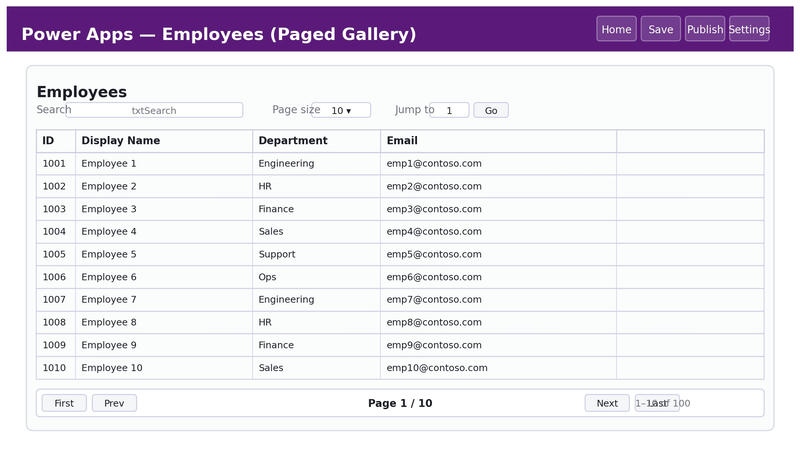800x457 pixels.
Task: Click the Page 1 / 10 indicator
Action: tap(400, 403)
